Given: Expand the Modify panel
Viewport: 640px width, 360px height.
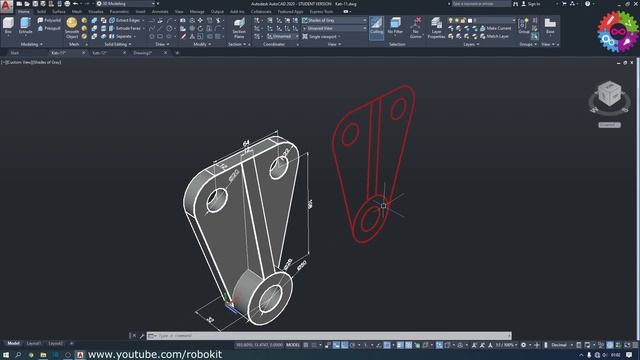Looking at the screenshot, I should (202, 44).
